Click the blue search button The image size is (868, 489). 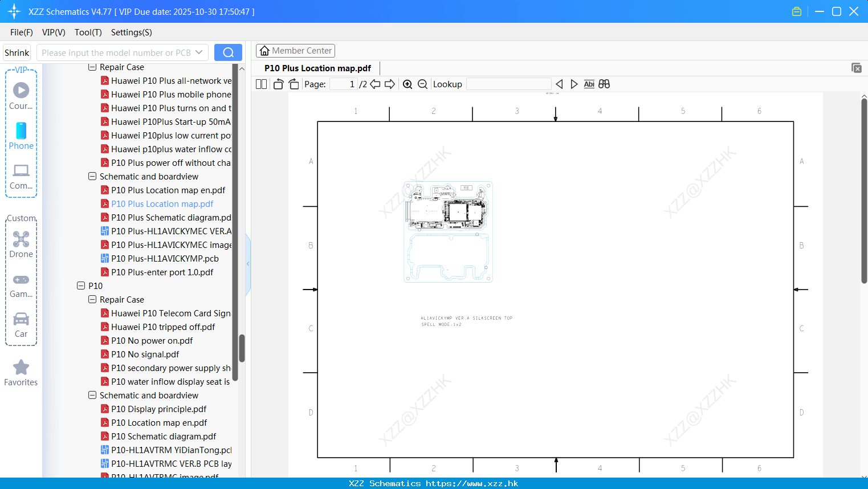[x=228, y=52]
